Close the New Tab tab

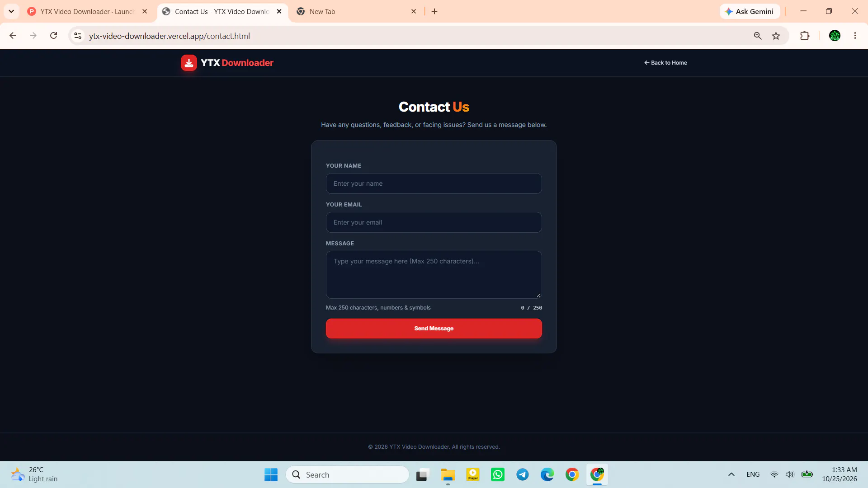[x=414, y=11]
